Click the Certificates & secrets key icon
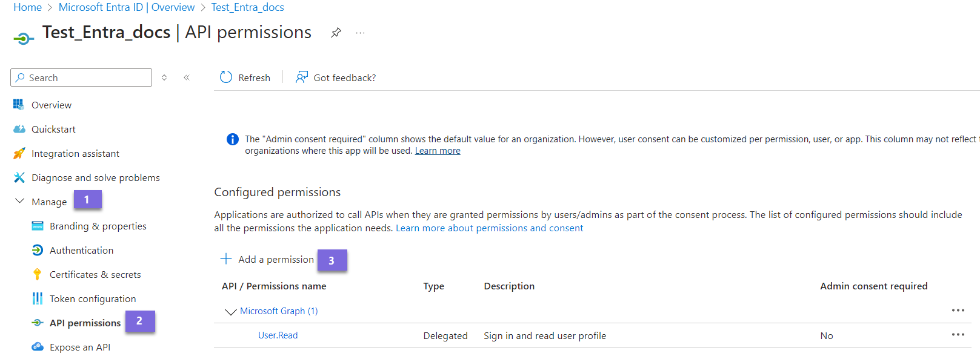The image size is (980, 359). pyautogui.click(x=38, y=274)
